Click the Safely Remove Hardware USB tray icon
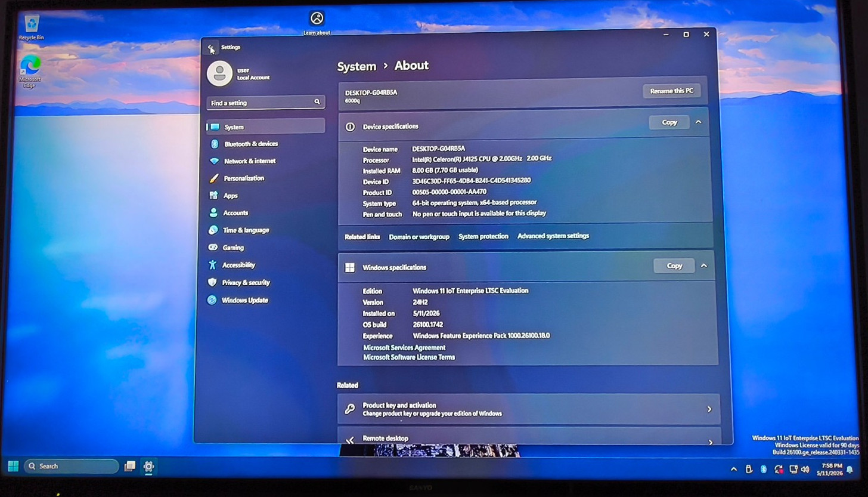The width and height of the screenshot is (868, 497). (749, 469)
